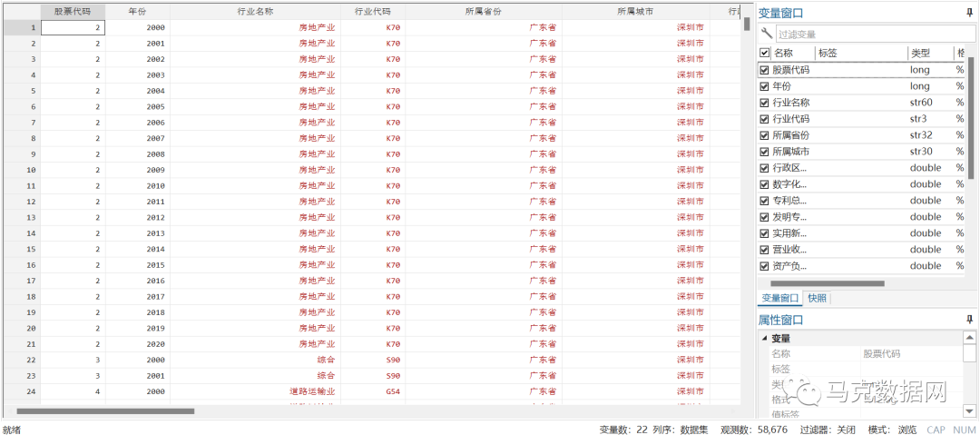The height and width of the screenshot is (435, 980).
Task: Click the str60 type entry
Action: click(x=922, y=103)
